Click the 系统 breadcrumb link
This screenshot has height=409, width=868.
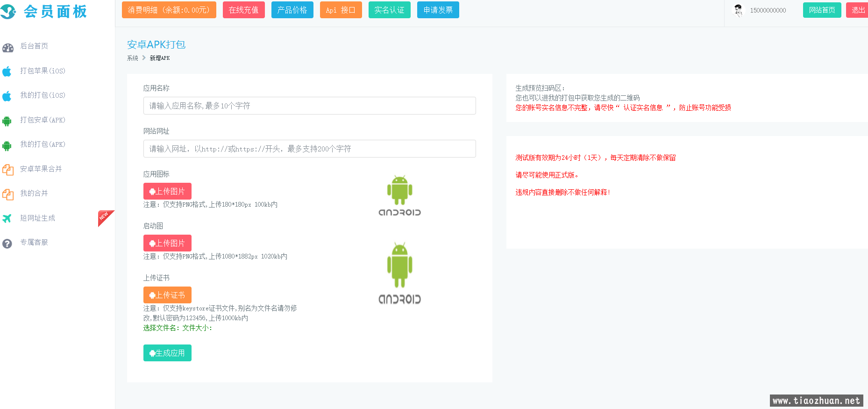pos(133,58)
